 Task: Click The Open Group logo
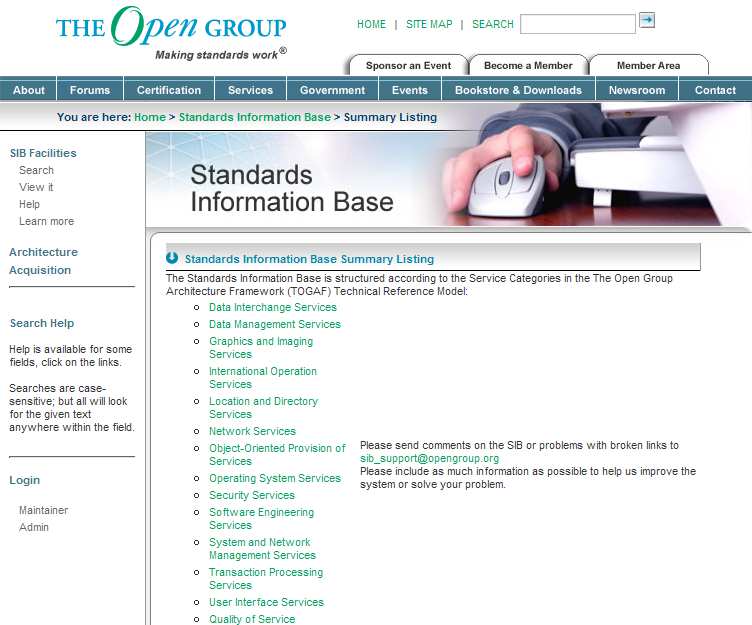pyautogui.click(x=172, y=33)
